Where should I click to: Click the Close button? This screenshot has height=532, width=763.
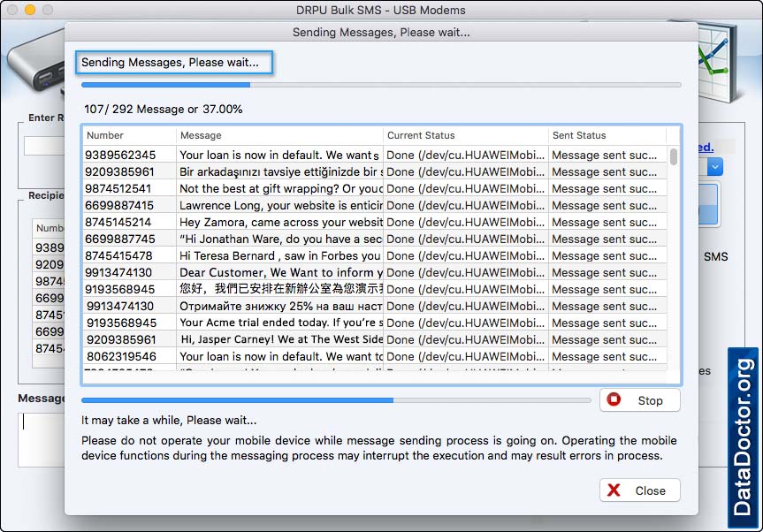click(x=639, y=490)
